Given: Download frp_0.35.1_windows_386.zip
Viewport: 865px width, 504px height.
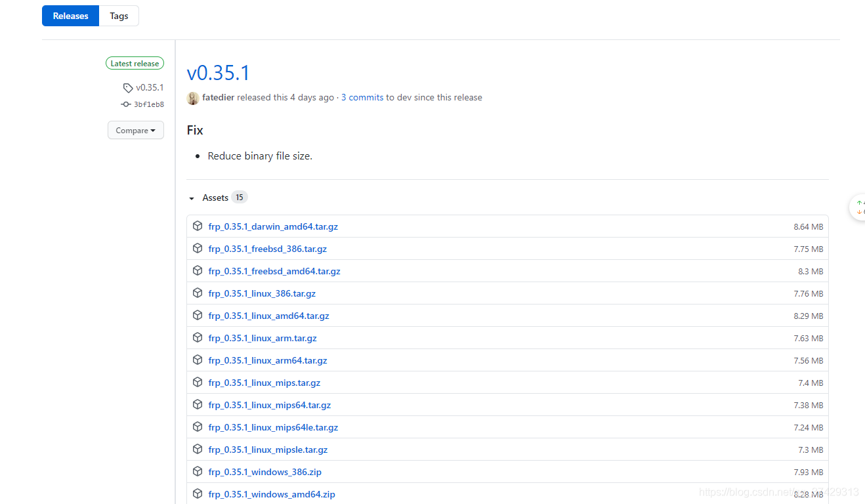Looking at the screenshot, I should 265,472.
